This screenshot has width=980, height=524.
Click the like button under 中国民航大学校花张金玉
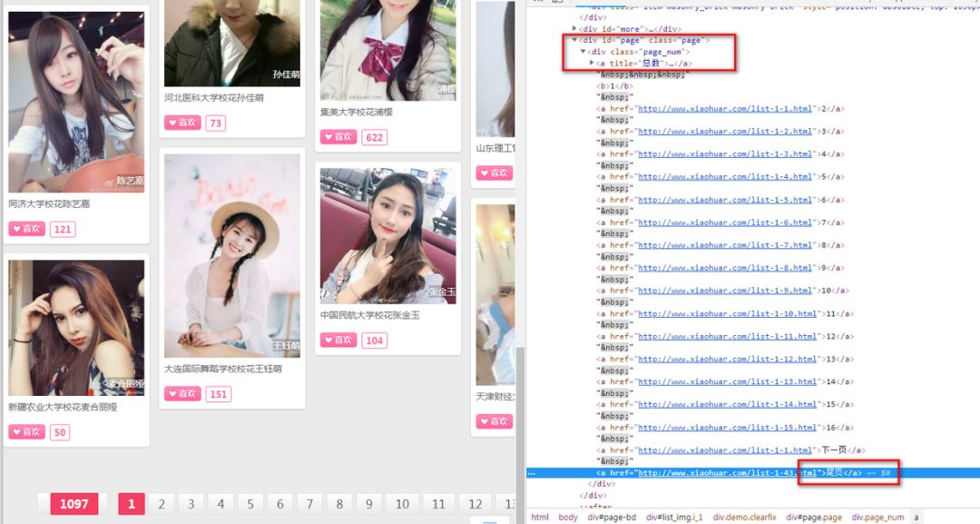pos(338,341)
